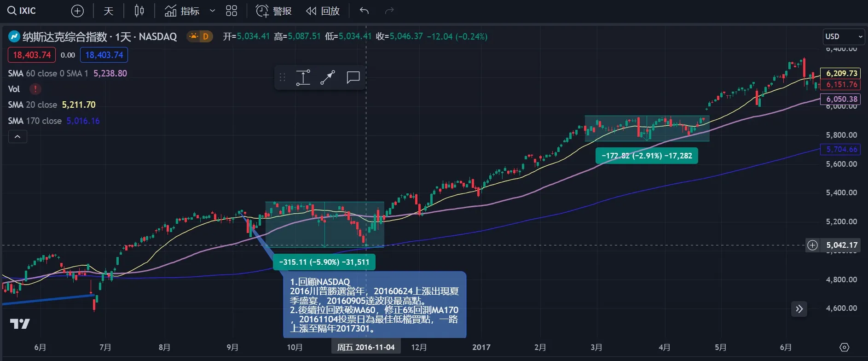Open the TradingView logo link
The height and width of the screenshot is (361, 868).
pos(20,324)
